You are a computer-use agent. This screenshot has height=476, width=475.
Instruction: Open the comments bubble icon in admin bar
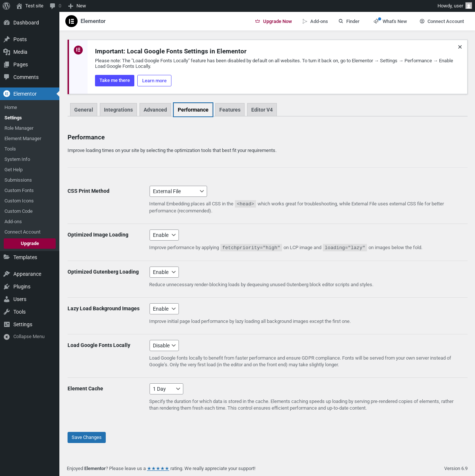[x=52, y=6]
